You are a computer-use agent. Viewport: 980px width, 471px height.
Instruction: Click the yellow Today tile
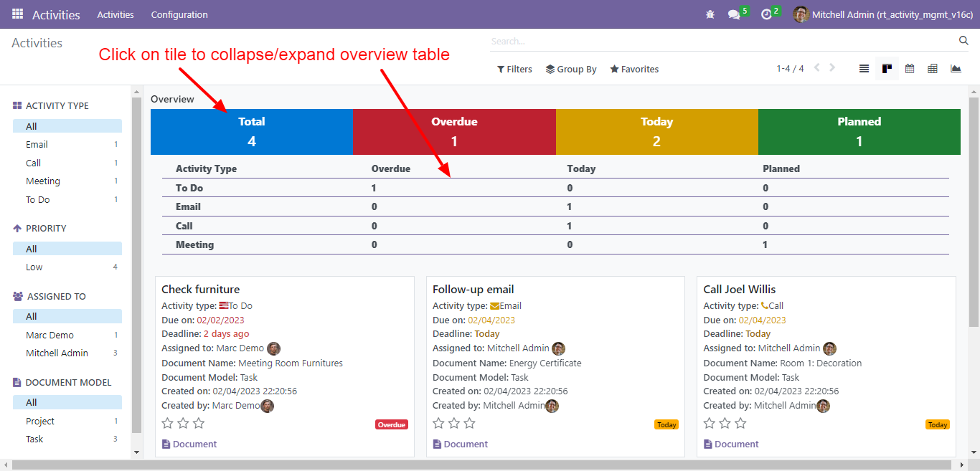coord(657,132)
